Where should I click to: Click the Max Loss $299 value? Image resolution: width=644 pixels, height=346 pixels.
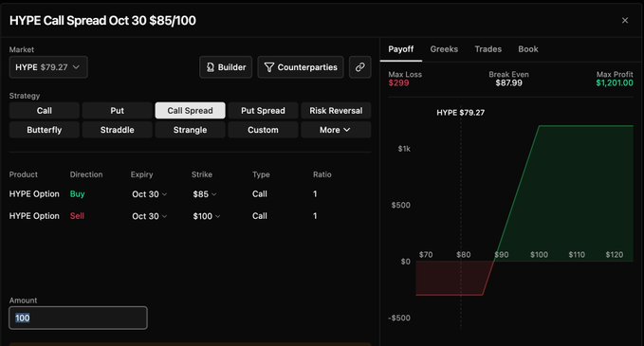(398, 82)
